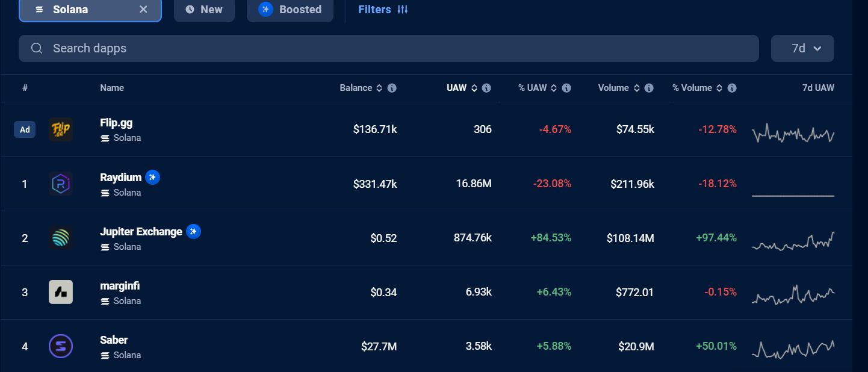The image size is (868, 372).
Task: Remove the Solana chain filter with X
Action: [x=143, y=9]
